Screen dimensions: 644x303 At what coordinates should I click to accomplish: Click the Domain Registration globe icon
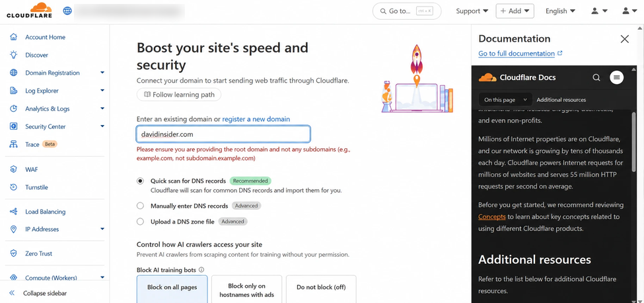coord(14,73)
